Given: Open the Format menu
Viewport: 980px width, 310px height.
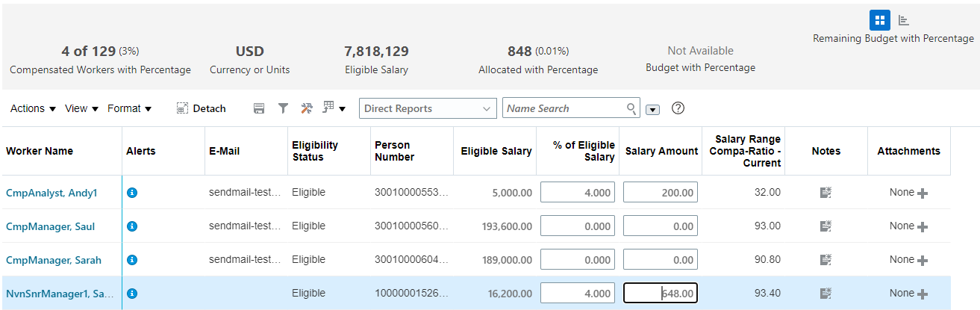Looking at the screenshot, I should coord(129,108).
